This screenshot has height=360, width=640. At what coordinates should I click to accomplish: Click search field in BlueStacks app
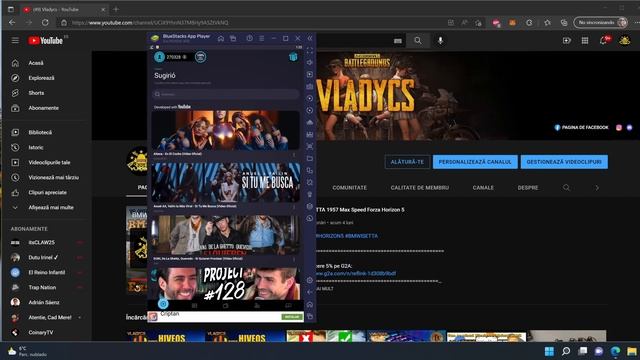pos(225,94)
